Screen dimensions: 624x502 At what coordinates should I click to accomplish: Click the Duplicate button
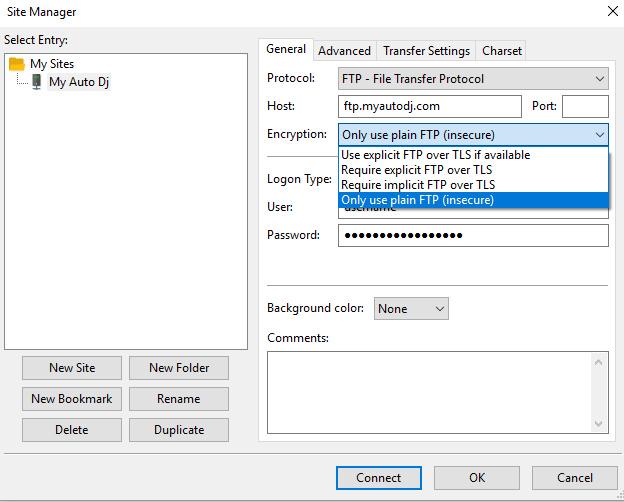179,430
